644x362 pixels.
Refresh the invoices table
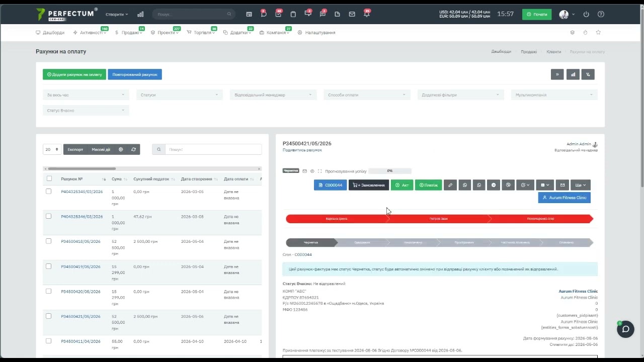tap(133, 149)
